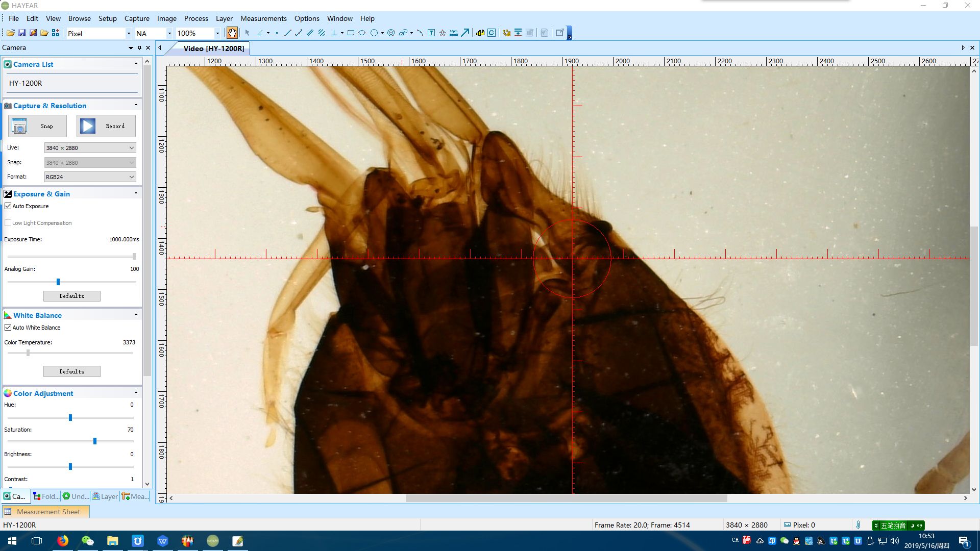Viewport: 980px width, 551px height.
Task: Select the rectangle measurement tool
Action: pyautogui.click(x=351, y=33)
